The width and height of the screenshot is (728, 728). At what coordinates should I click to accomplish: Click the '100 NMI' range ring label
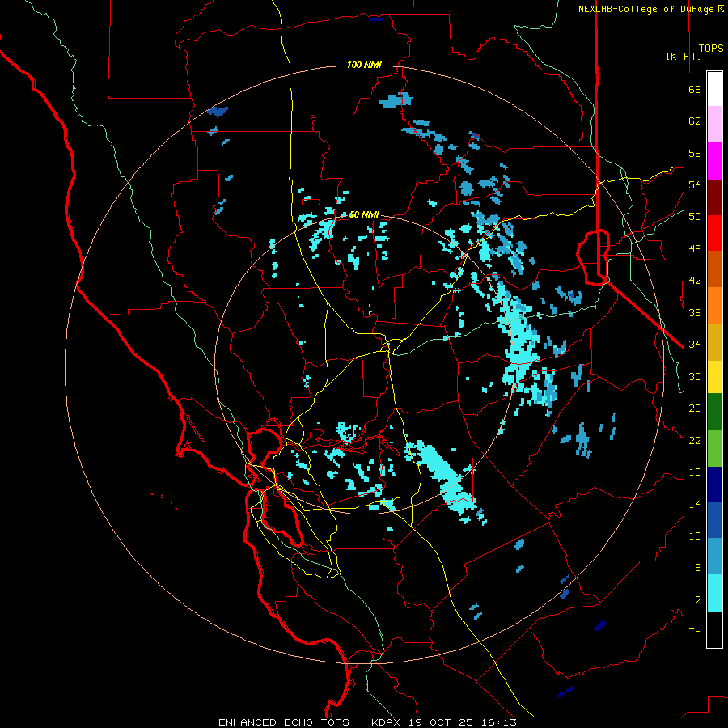364,65
